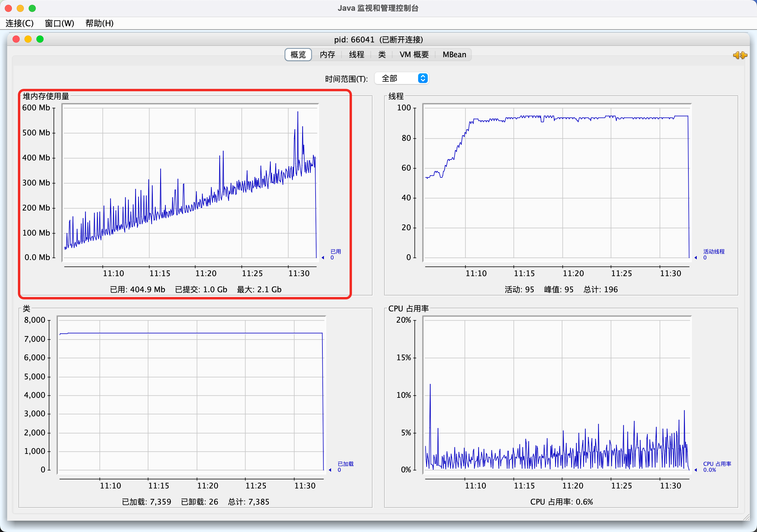Open the 连接(C) menu

[x=19, y=23]
